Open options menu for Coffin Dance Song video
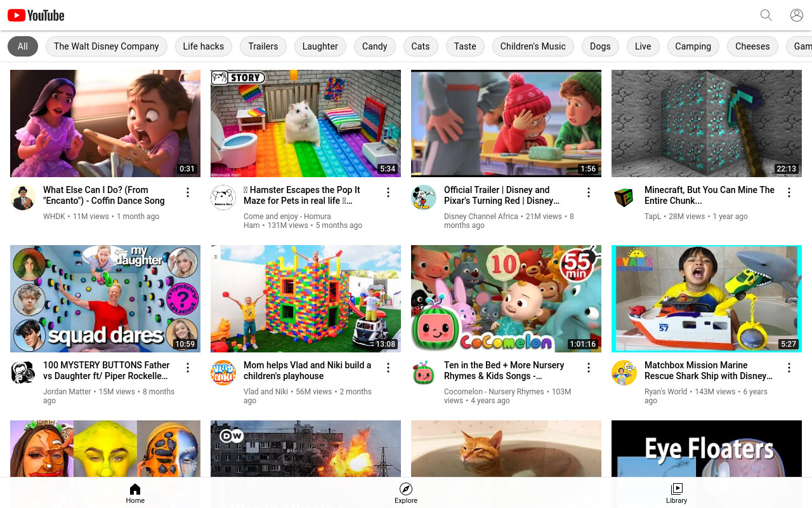This screenshot has height=508, width=812. (x=188, y=192)
